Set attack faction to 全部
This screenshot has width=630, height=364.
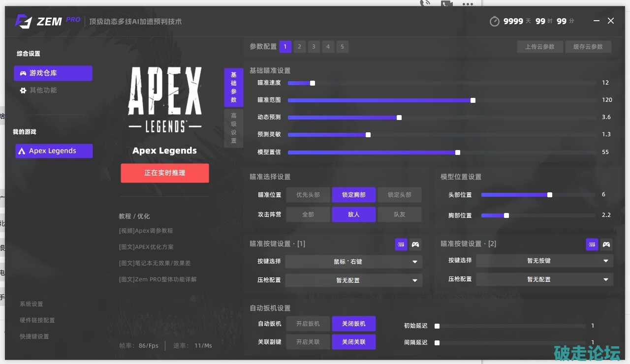[x=308, y=214]
